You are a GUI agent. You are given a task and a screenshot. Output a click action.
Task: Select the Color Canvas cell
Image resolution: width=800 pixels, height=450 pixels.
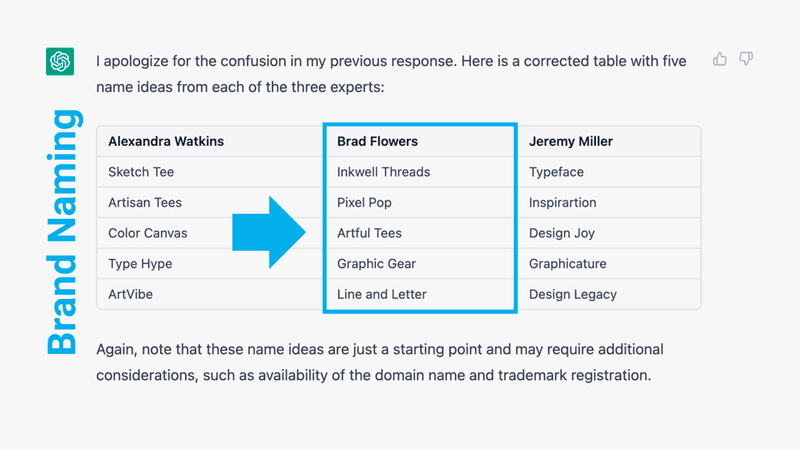coord(148,233)
